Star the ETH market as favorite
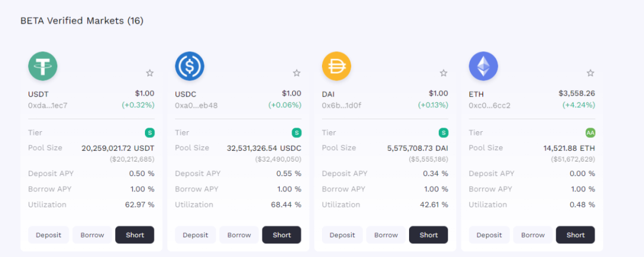The height and width of the screenshot is (257, 644). click(590, 73)
